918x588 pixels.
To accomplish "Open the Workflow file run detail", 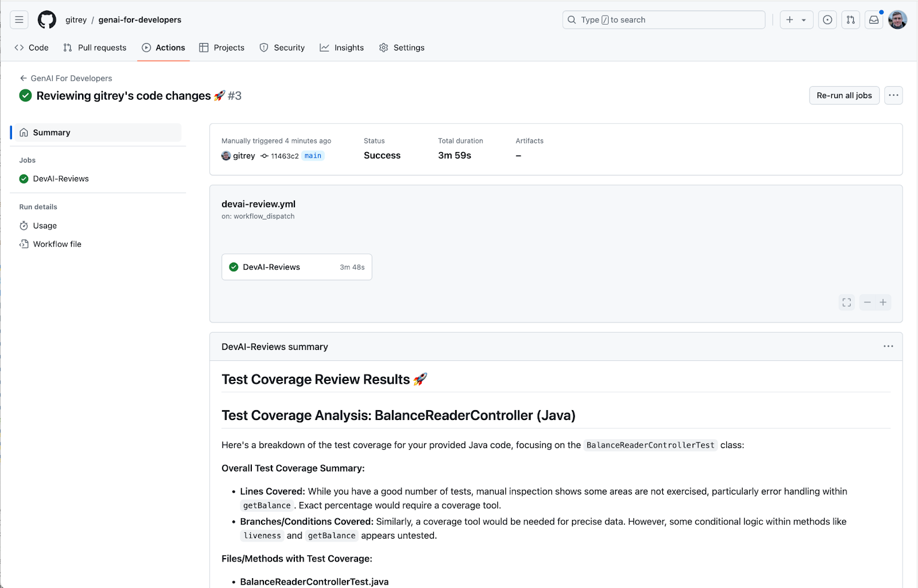I will coord(57,244).
